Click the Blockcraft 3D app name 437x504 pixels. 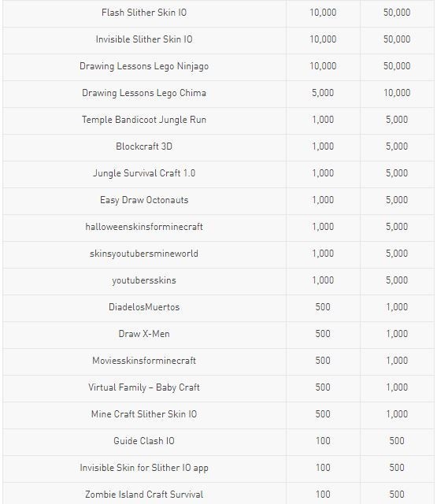[144, 146]
